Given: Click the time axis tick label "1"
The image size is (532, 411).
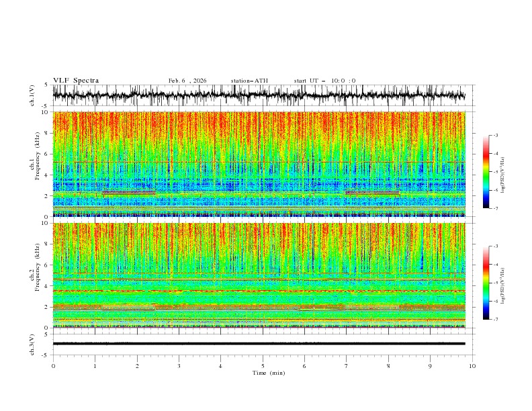Looking at the screenshot, I should (95, 366).
